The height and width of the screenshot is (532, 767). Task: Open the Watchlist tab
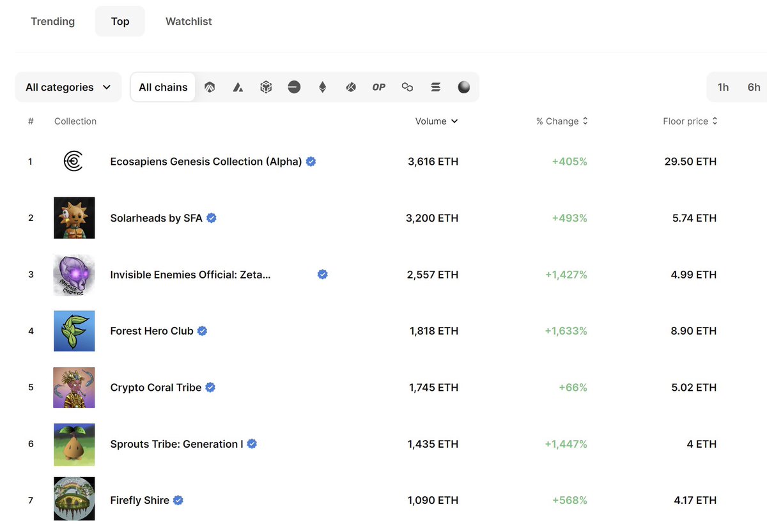click(x=189, y=21)
